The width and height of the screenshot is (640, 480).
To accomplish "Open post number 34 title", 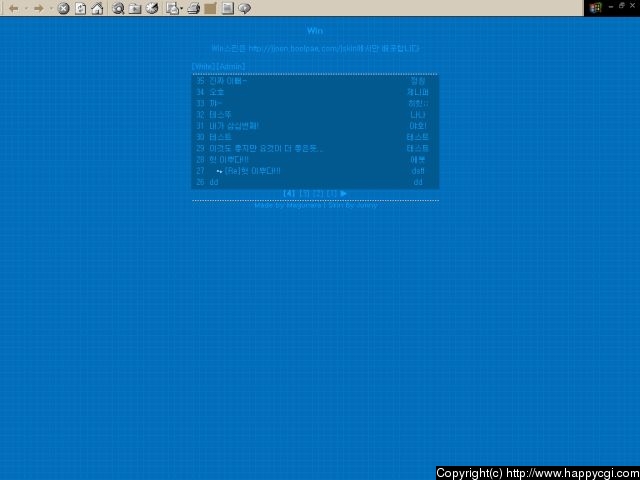I will point(217,92).
